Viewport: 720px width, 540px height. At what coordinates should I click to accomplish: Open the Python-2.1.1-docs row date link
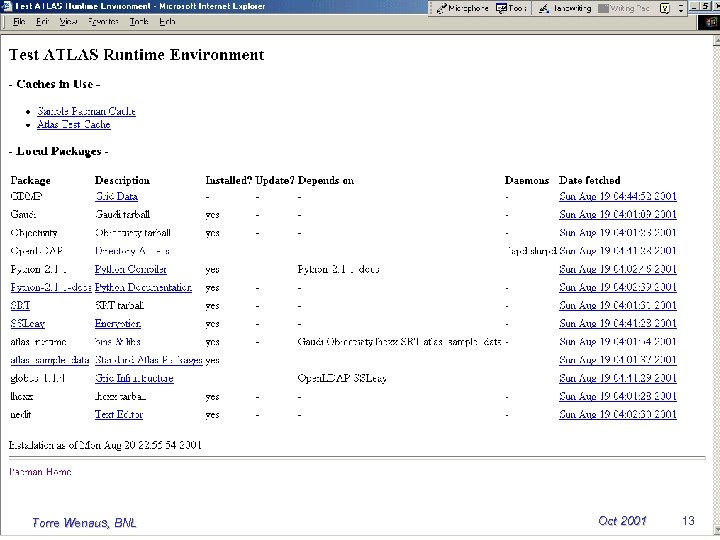click(618, 287)
